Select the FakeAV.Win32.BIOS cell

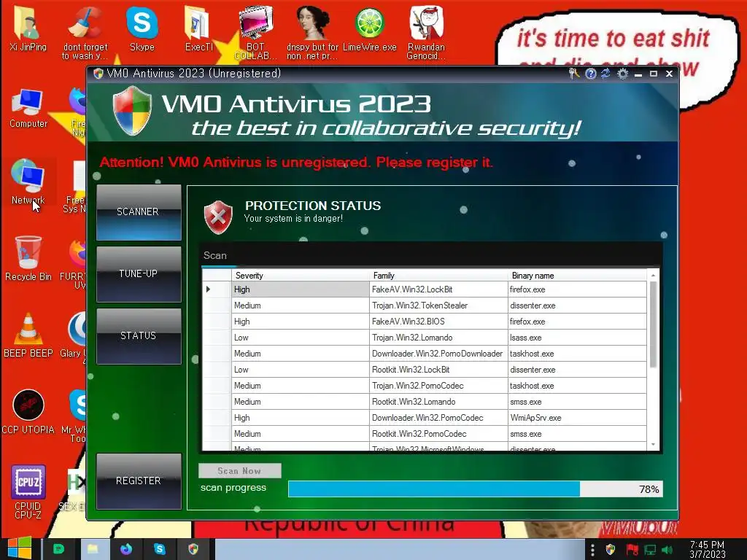pos(438,322)
